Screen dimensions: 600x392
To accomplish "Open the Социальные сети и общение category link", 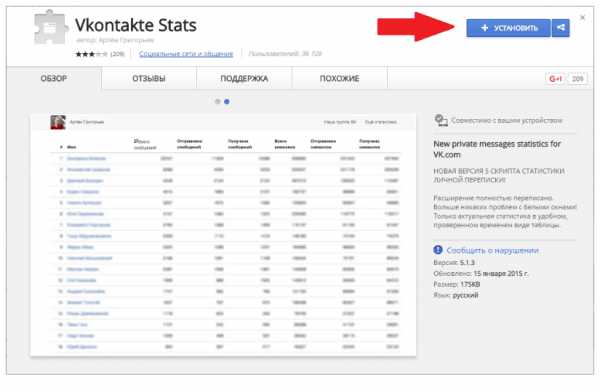I will (186, 54).
